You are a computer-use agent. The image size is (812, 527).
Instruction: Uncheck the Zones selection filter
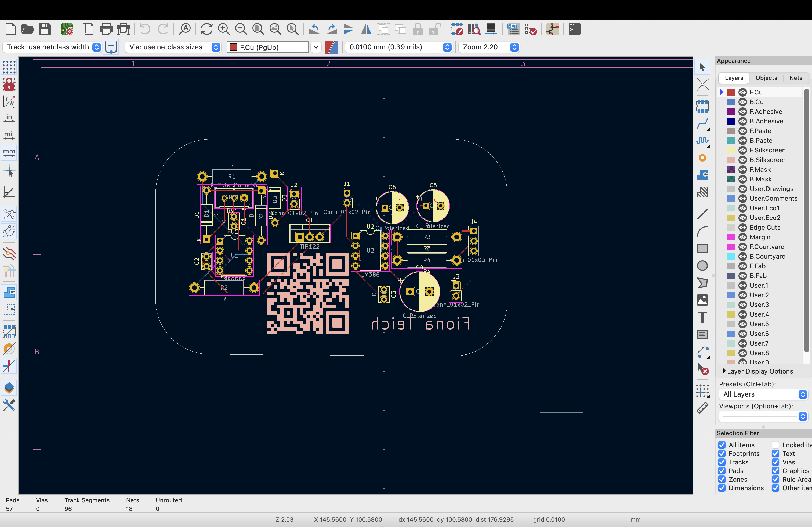[x=722, y=479]
